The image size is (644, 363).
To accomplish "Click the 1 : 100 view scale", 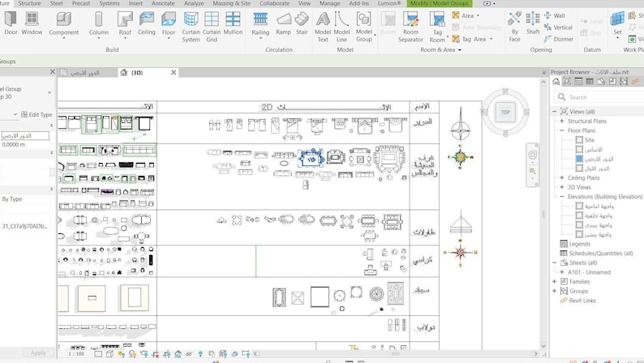I will point(76,353).
